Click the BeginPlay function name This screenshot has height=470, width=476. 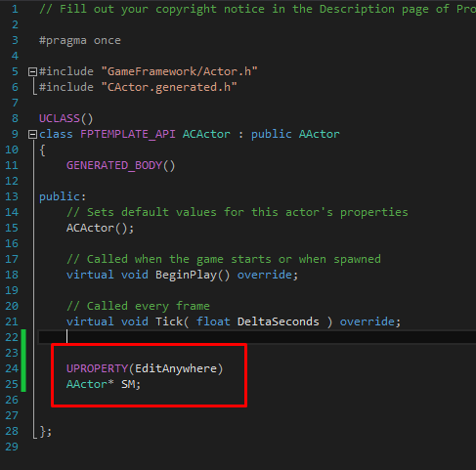186,275
